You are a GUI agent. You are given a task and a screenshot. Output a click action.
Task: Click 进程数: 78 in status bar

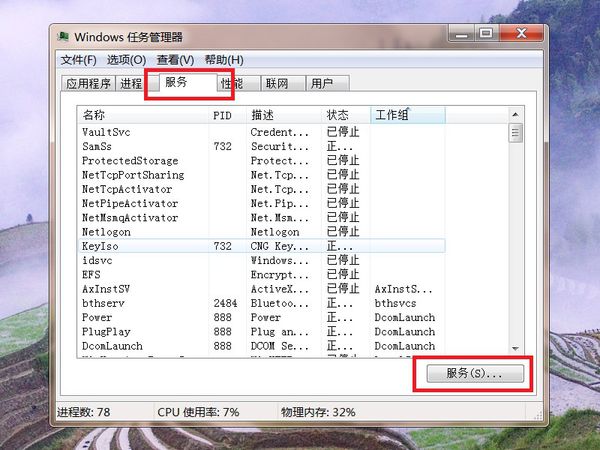[x=83, y=412]
